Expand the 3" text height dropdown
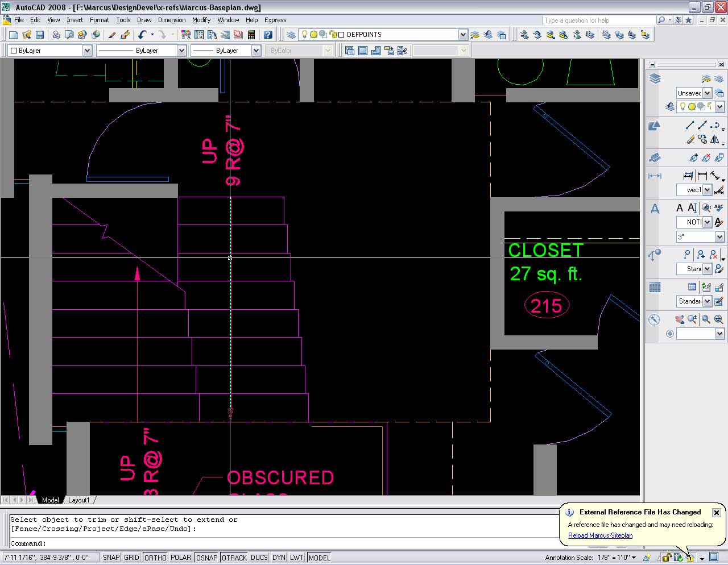 [719, 237]
